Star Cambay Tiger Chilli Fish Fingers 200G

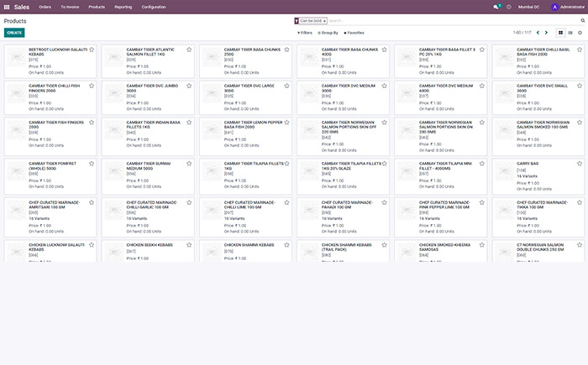click(x=92, y=86)
